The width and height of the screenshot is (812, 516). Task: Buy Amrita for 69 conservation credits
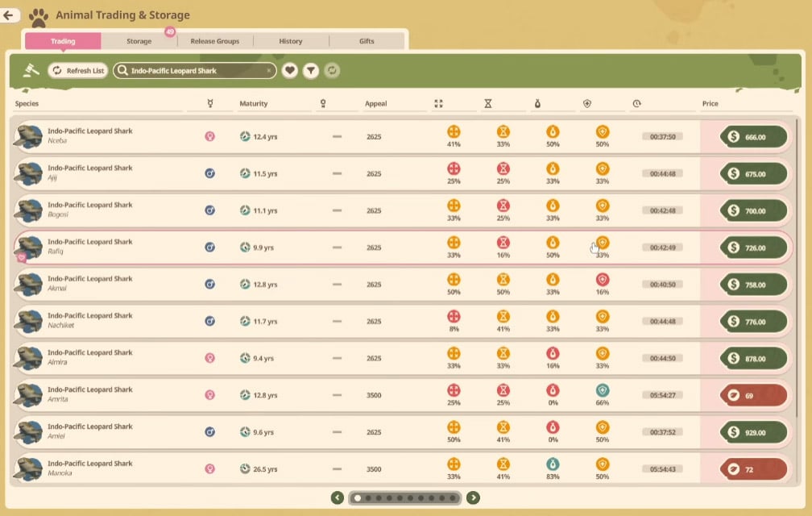click(753, 395)
